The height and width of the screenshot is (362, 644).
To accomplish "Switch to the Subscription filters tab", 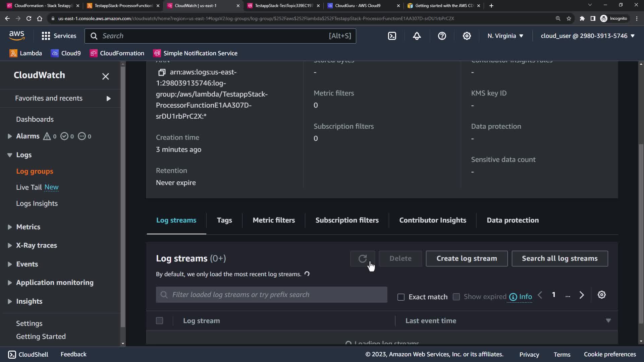I will point(347,220).
